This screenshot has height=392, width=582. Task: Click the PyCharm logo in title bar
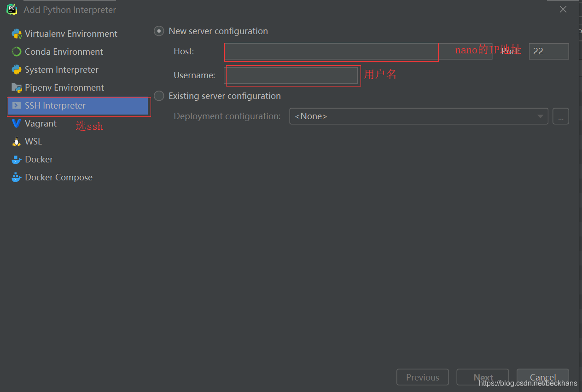pyautogui.click(x=12, y=9)
